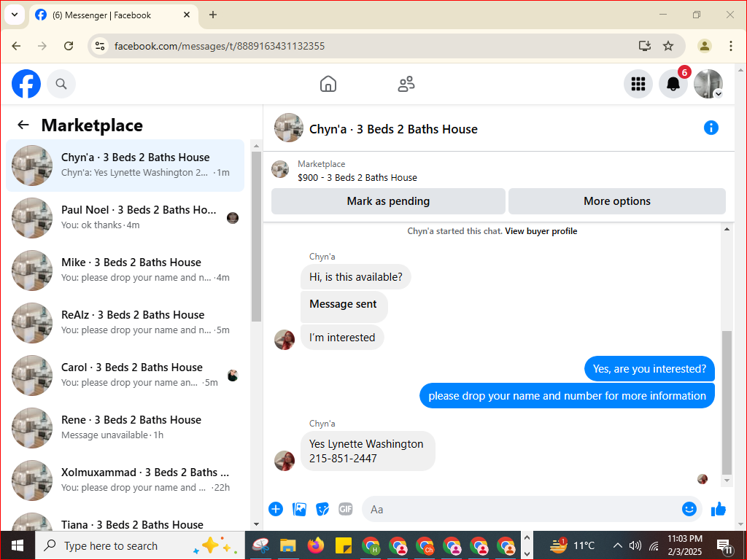Open Chrome profile avatar
The image size is (747, 560).
click(x=704, y=46)
